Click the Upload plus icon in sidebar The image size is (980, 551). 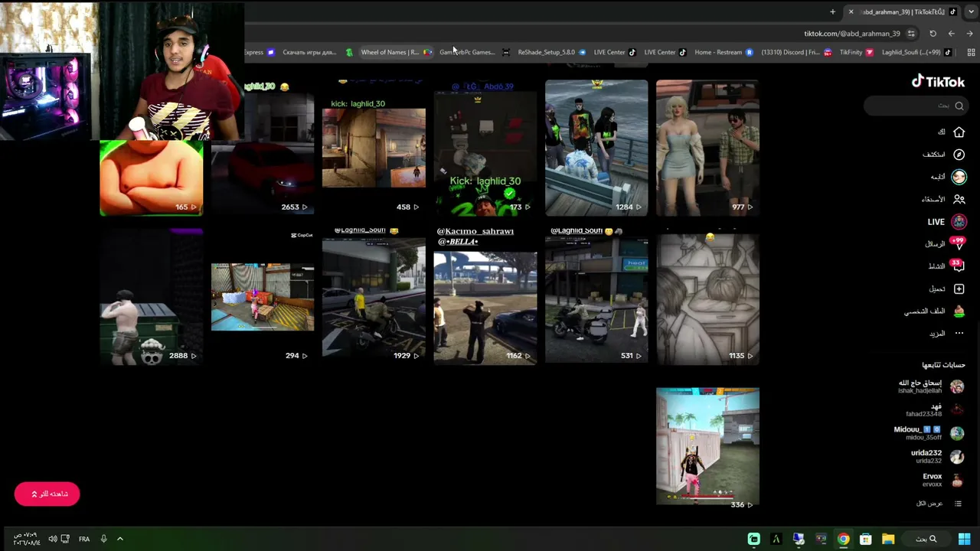959,289
